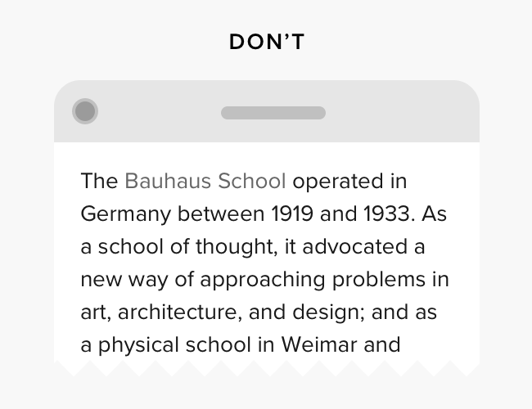Click the phone speaker bar
The image size is (532, 409).
pyautogui.click(x=273, y=113)
